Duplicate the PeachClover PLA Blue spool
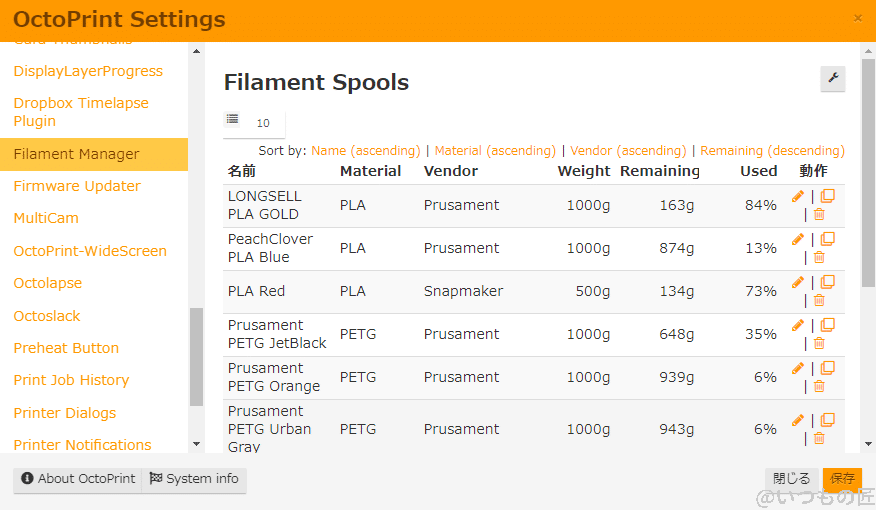The height and width of the screenshot is (510, 876). point(827,240)
